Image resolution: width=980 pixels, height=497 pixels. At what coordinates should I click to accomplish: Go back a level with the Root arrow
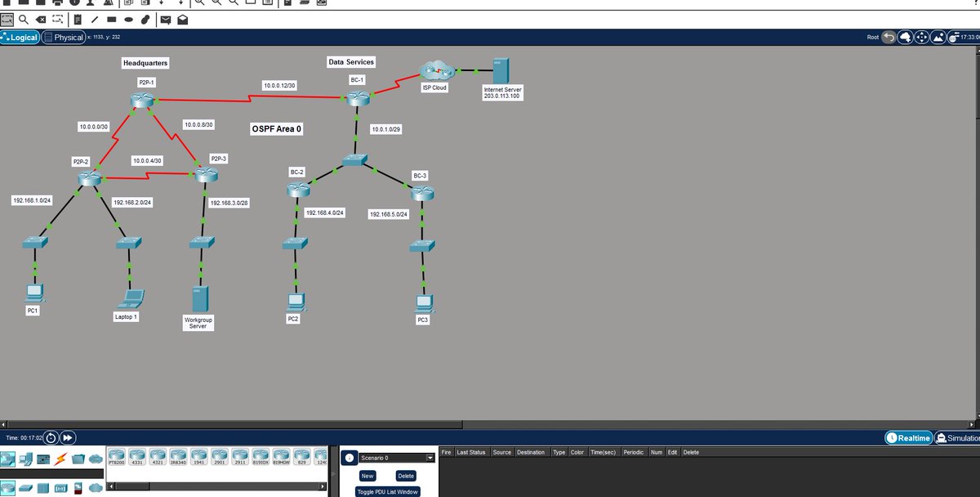(889, 38)
